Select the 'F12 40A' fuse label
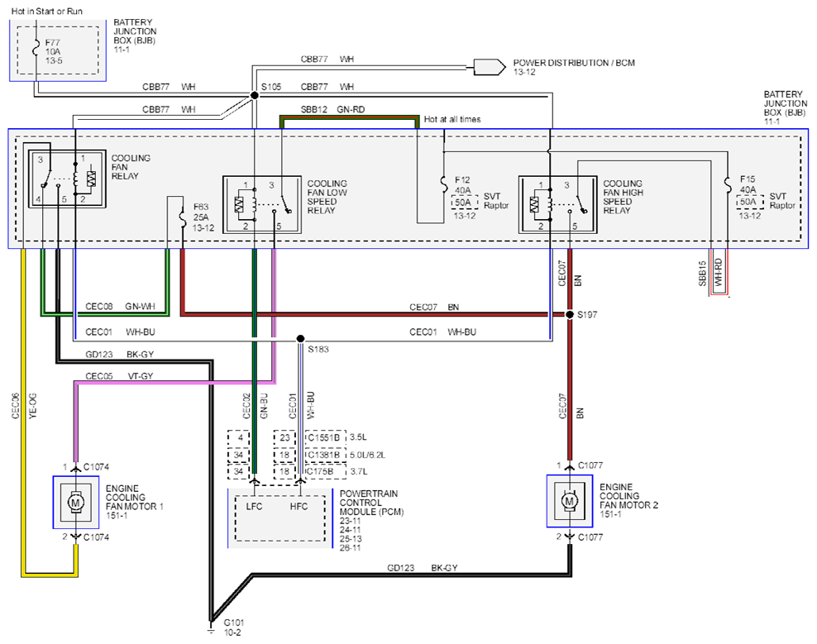 coord(463,185)
